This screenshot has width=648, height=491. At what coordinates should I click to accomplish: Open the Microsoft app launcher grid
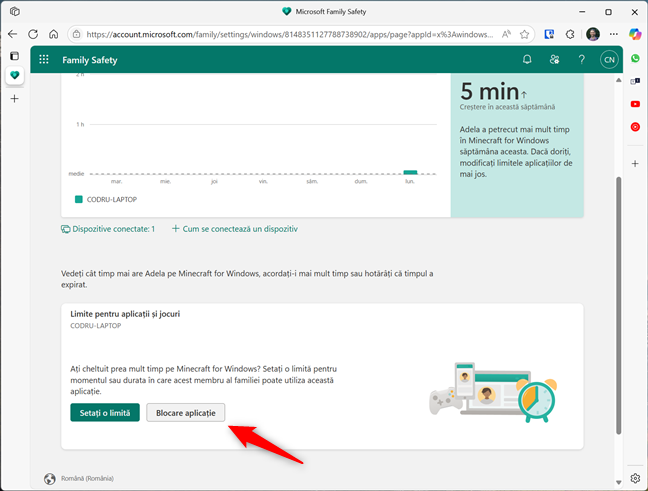tap(44, 60)
